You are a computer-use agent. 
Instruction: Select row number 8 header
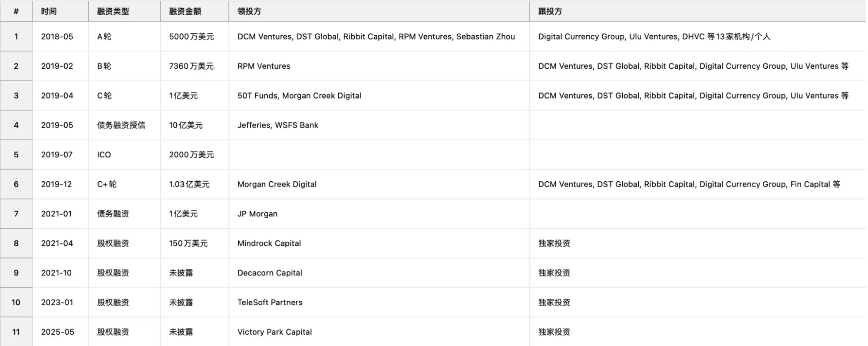pos(16,243)
